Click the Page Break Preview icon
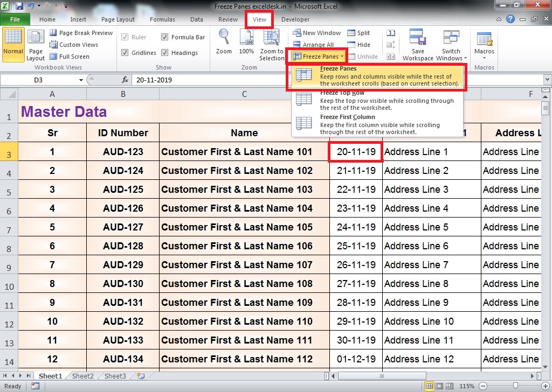 52,32
